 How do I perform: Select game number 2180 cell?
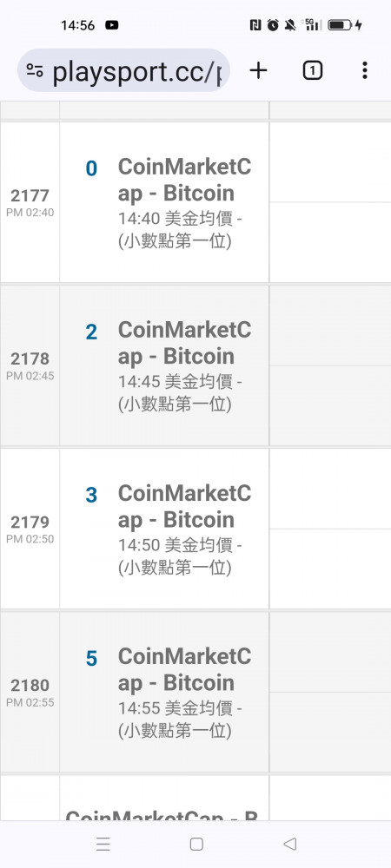[x=30, y=692]
